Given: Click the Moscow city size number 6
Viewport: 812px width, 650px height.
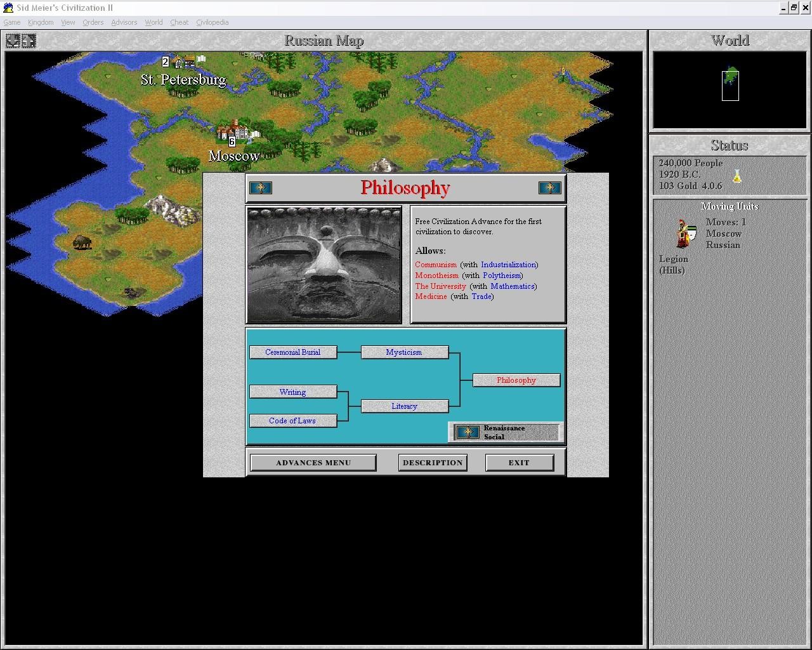Looking at the screenshot, I should coord(232,142).
